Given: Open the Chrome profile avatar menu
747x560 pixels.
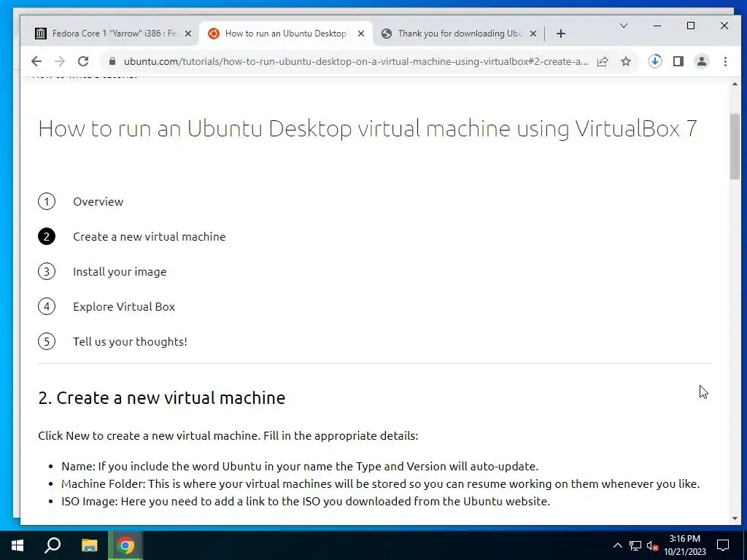Looking at the screenshot, I should 701,61.
